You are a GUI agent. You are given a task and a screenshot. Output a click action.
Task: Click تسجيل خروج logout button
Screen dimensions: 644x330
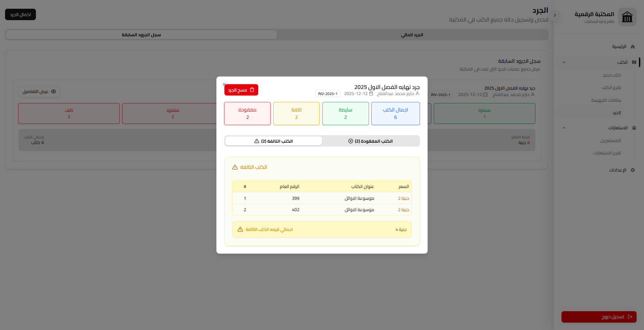[599, 317]
